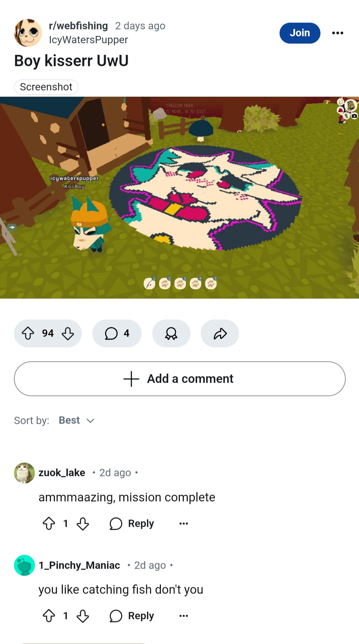Upvote 1_Pinchy_Maniac's comment

click(49, 616)
